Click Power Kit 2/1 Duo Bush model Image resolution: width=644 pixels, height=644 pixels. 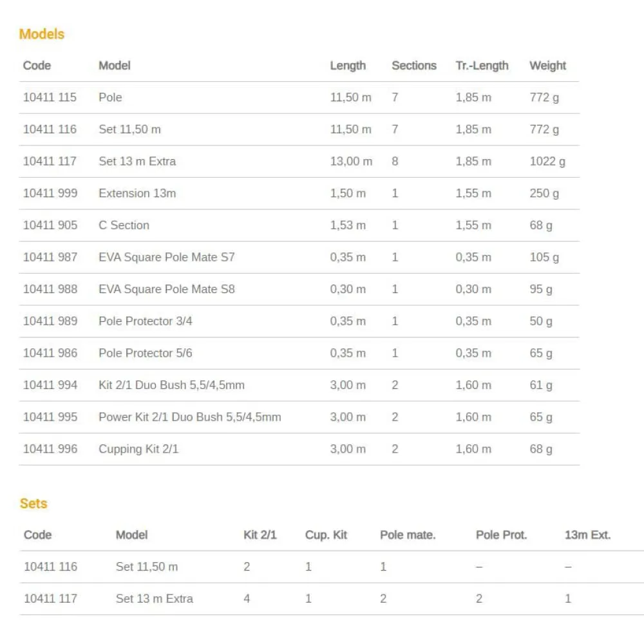(x=190, y=417)
